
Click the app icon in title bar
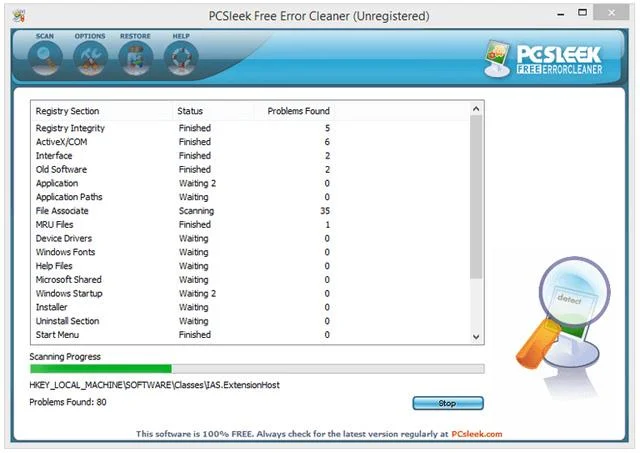[x=18, y=16]
